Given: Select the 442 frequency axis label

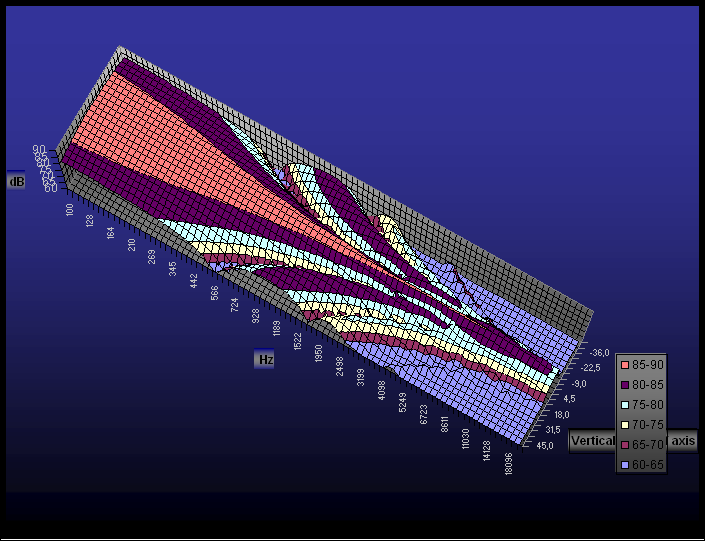Looking at the screenshot, I should [x=194, y=281].
